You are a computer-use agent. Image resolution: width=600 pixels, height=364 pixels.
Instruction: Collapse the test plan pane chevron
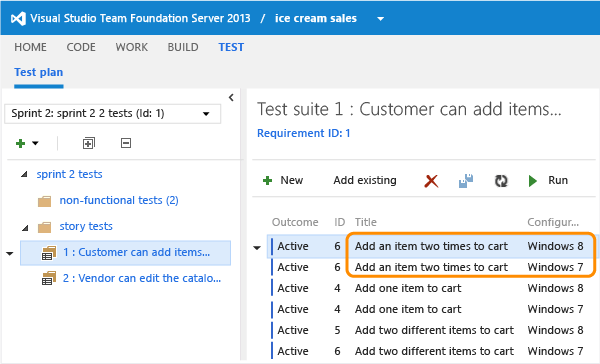click(x=231, y=98)
